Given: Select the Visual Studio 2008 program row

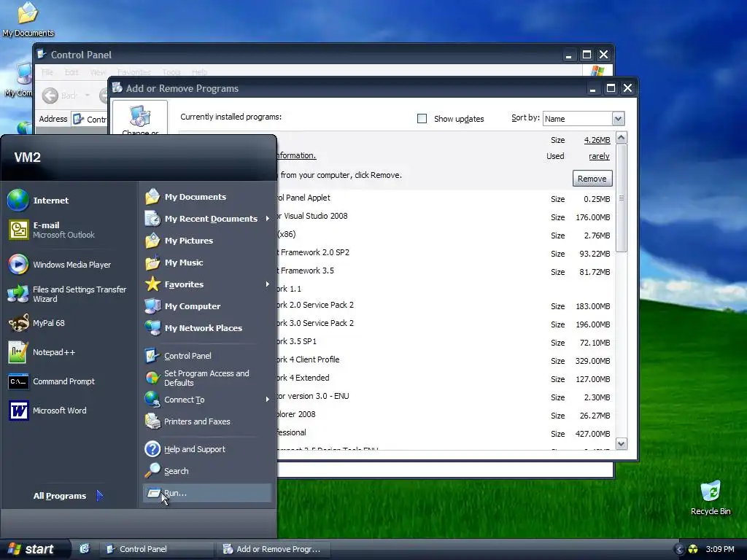Looking at the screenshot, I should 446,217.
